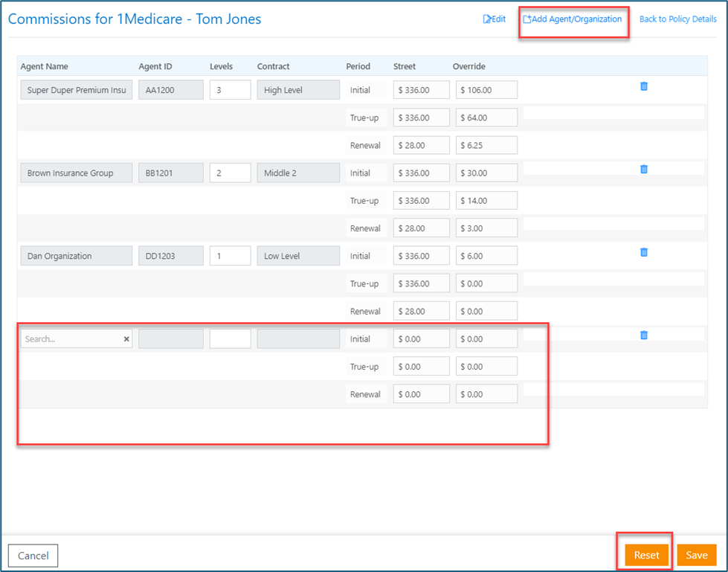Focus the agent name Search field
728x572 pixels.
[x=71, y=339]
